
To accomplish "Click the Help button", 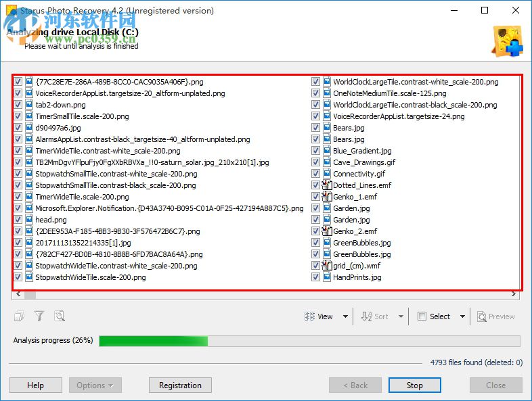I will pos(36,385).
